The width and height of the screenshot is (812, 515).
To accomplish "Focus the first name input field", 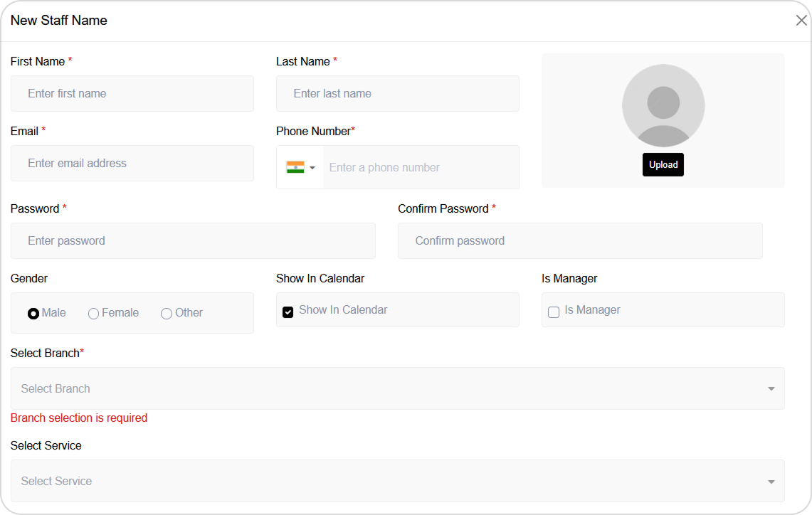I will [x=132, y=93].
